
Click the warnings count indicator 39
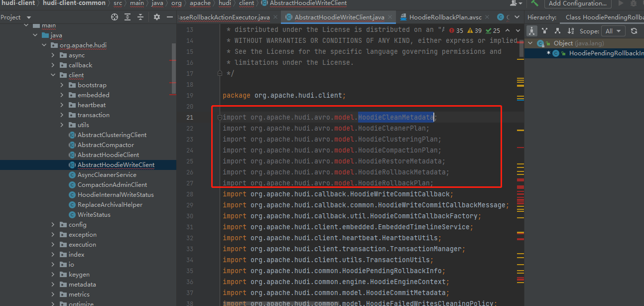tap(474, 30)
